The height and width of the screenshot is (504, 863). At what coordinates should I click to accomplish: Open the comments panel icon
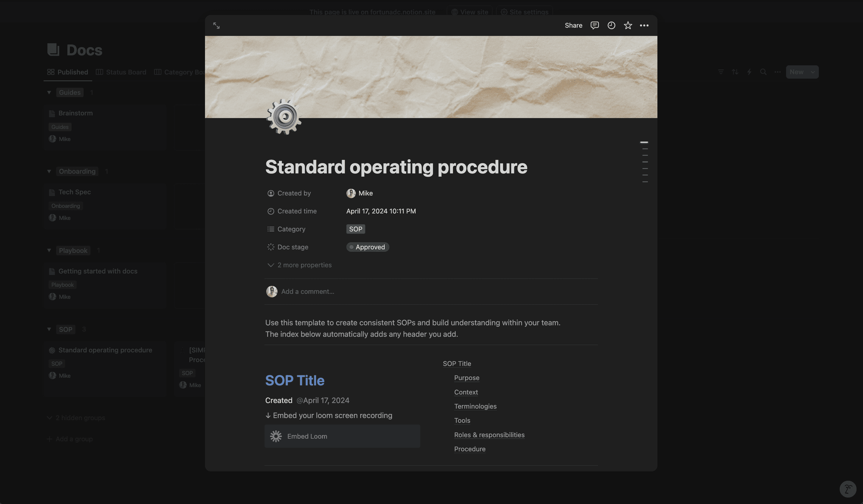click(594, 25)
